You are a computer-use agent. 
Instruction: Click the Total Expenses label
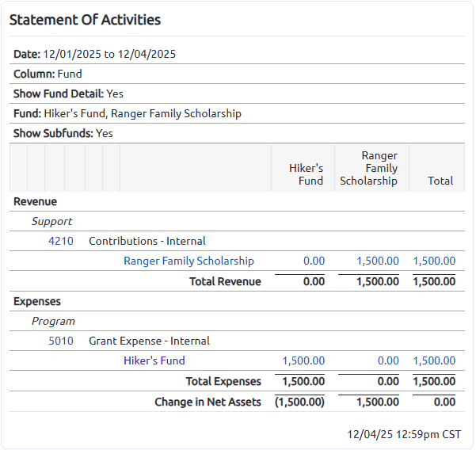(223, 381)
